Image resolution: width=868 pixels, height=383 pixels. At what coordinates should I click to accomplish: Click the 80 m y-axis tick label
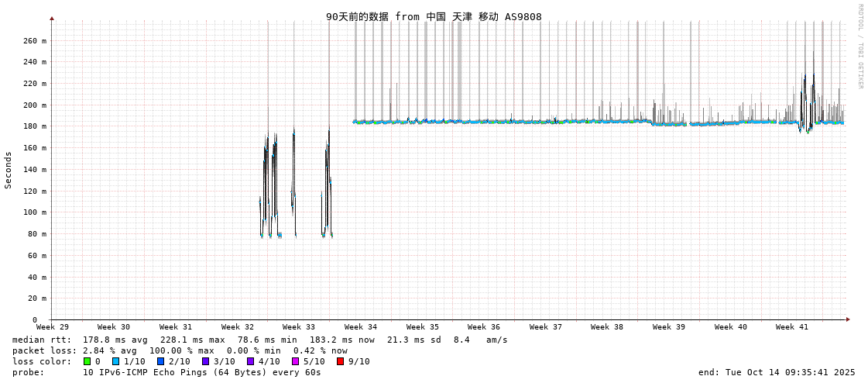pyautogui.click(x=37, y=233)
